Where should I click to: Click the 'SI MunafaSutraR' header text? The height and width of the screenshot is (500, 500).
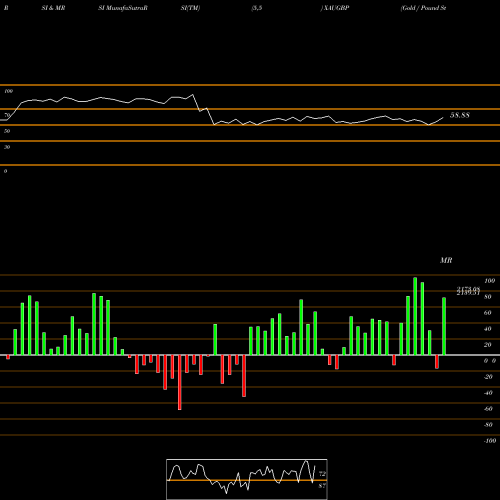(123, 8)
